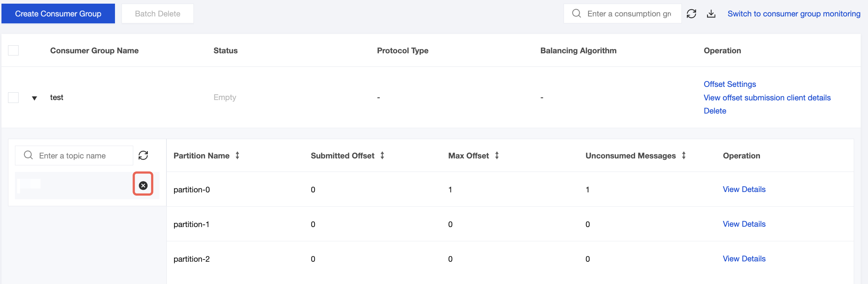The image size is (868, 284).
Task: Refresh the consumer group list
Action: [x=691, y=14]
